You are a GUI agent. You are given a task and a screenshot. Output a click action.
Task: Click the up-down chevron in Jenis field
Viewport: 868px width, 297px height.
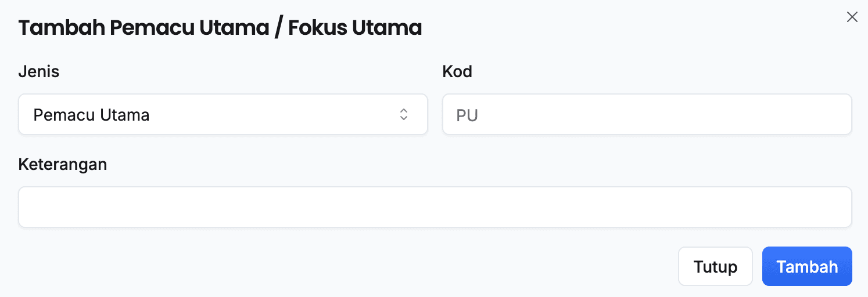pos(404,115)
